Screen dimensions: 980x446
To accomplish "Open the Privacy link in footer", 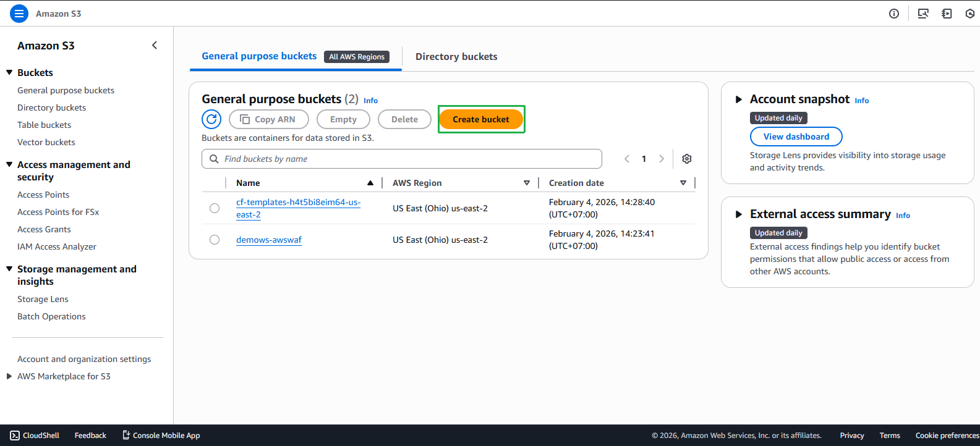I will pyautogui.click(x=852, y=435).
